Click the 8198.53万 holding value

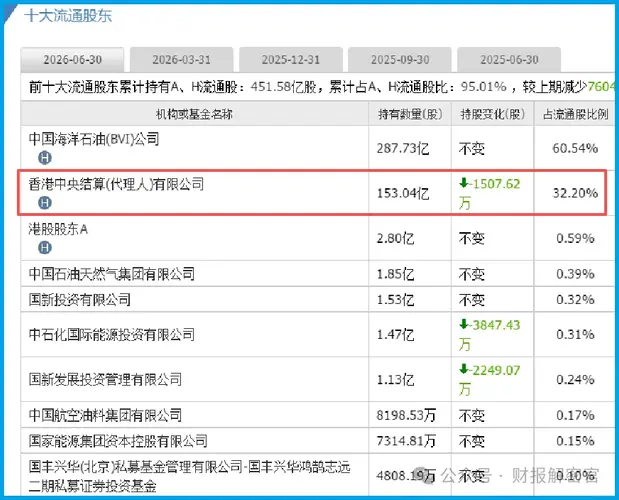[x=406, y=415]
